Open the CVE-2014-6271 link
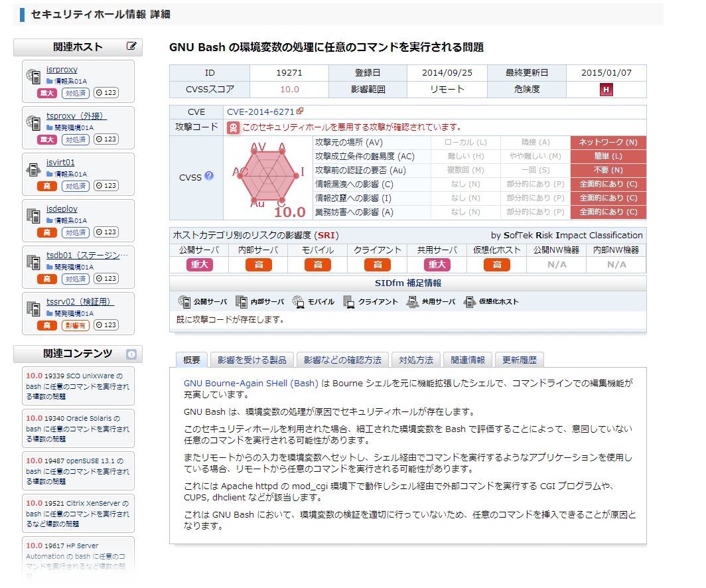This screenshot has width=706, height=588. click(x=260, y=111)
